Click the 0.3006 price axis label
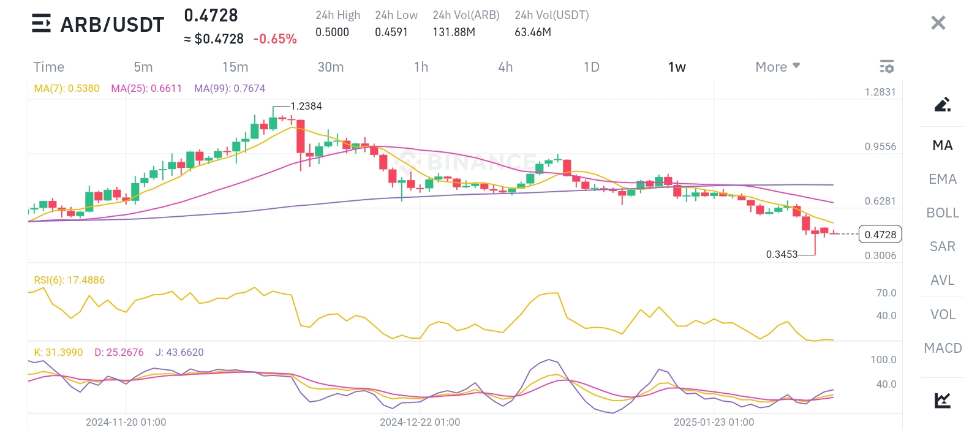The width and height of the screenshot is (980, 441). pyautogui.click(x=880, y=255)
